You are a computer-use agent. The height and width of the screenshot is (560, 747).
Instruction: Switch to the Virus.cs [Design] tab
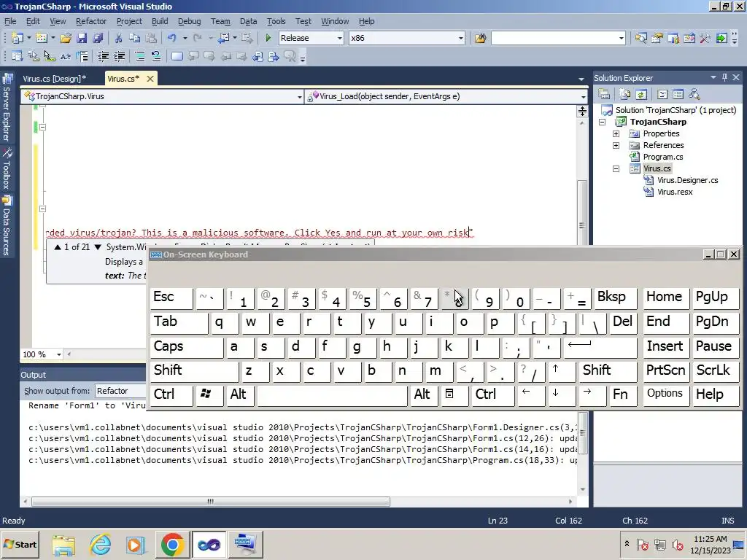click(55, 79)
